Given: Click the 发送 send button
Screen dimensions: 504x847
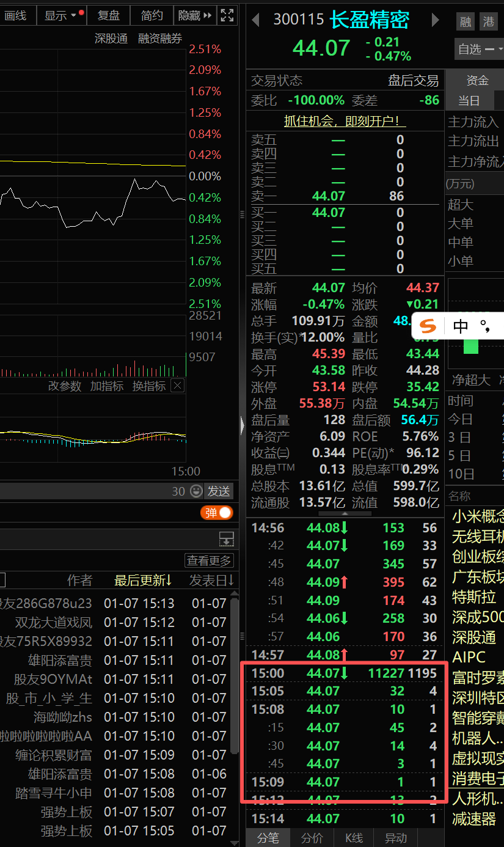Looking at the screenshot, I should (x=219, y=491).
